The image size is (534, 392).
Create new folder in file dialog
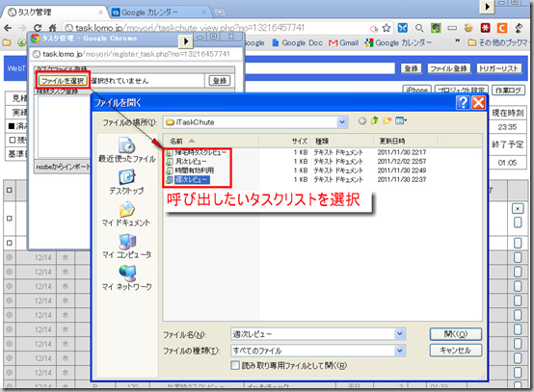pos(387,120)
